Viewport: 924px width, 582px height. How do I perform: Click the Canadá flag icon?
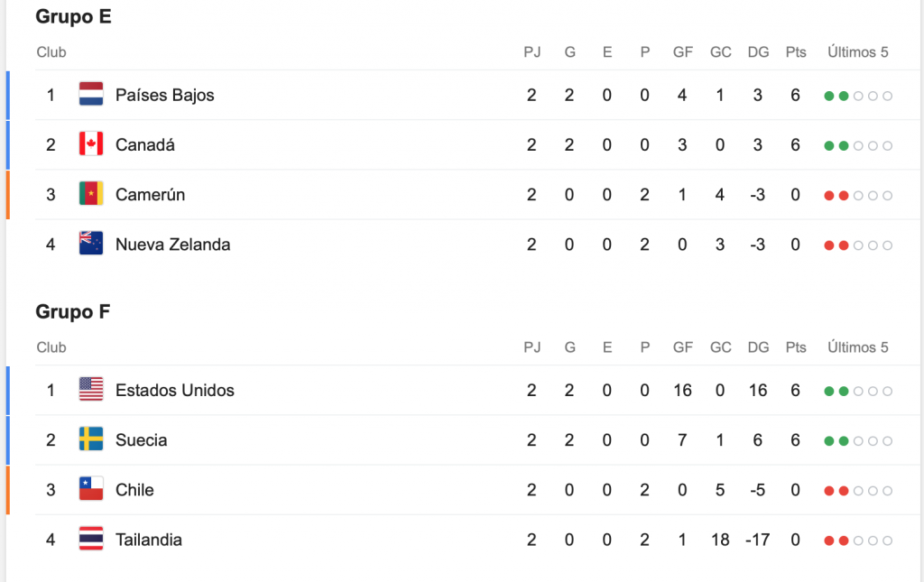point(91,144)
